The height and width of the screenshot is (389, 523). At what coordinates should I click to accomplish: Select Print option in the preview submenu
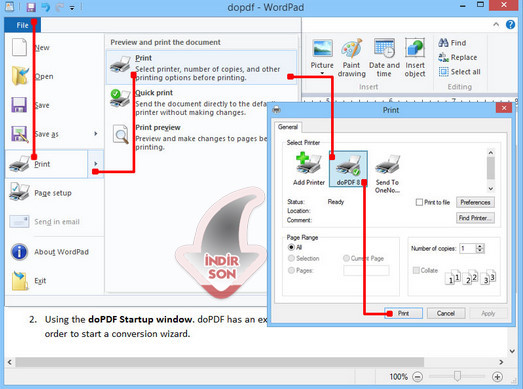click(x=201, y=67)
